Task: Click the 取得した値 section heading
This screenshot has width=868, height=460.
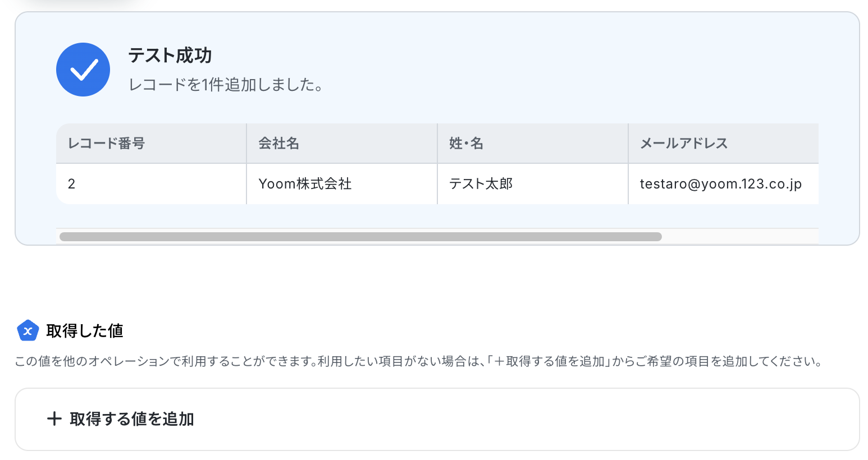Action: (x=85, y=330)
